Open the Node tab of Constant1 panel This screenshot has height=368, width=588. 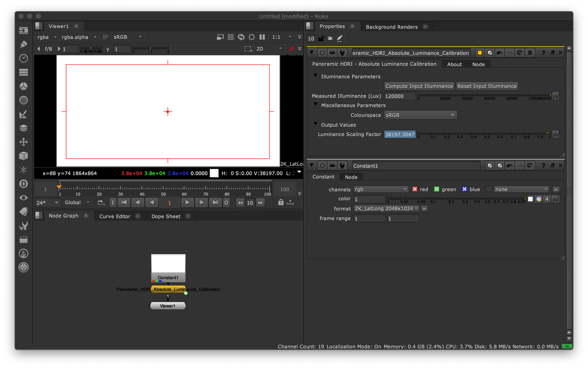tap(351, 177)
